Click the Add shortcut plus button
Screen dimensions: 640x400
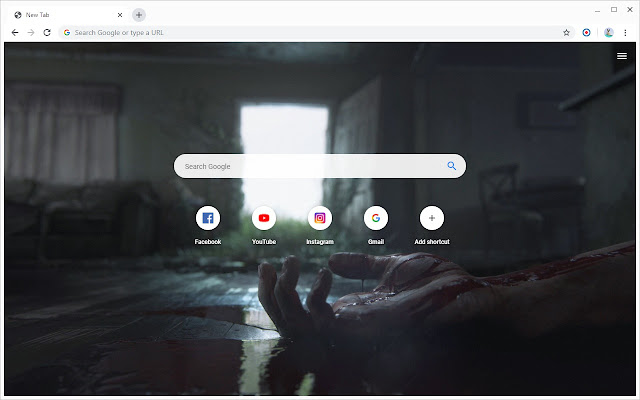point(432,218)
